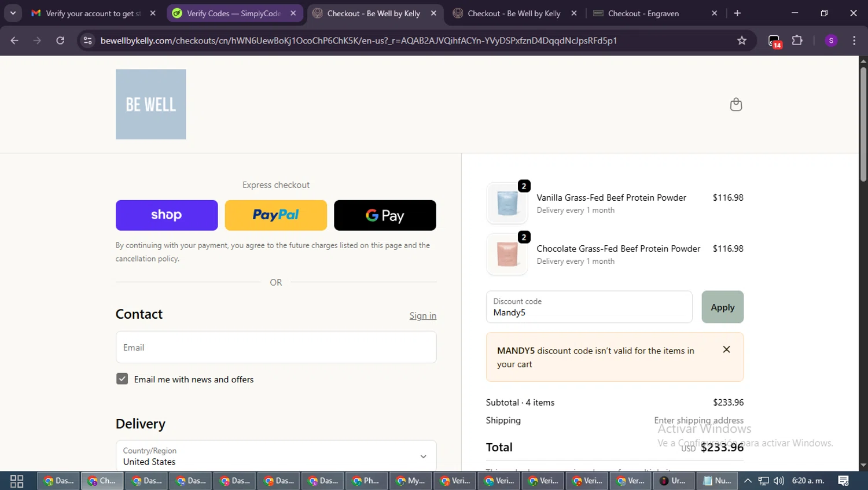Click the Vanilla protein powder thumbnail
This screenshot has height=490, width=868.
point(507,204)
